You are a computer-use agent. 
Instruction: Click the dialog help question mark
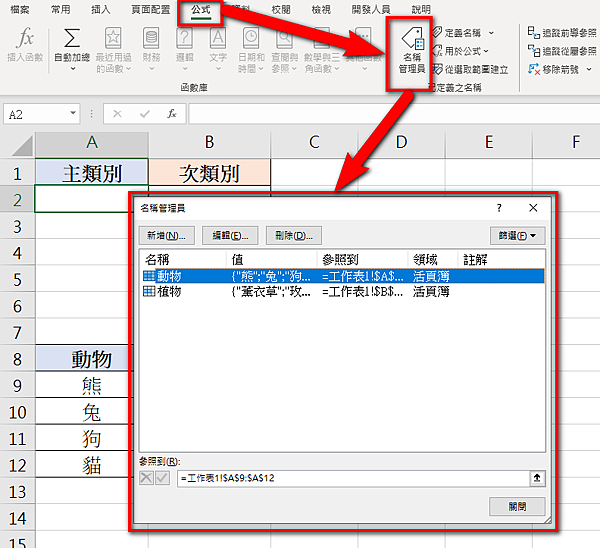499,208
